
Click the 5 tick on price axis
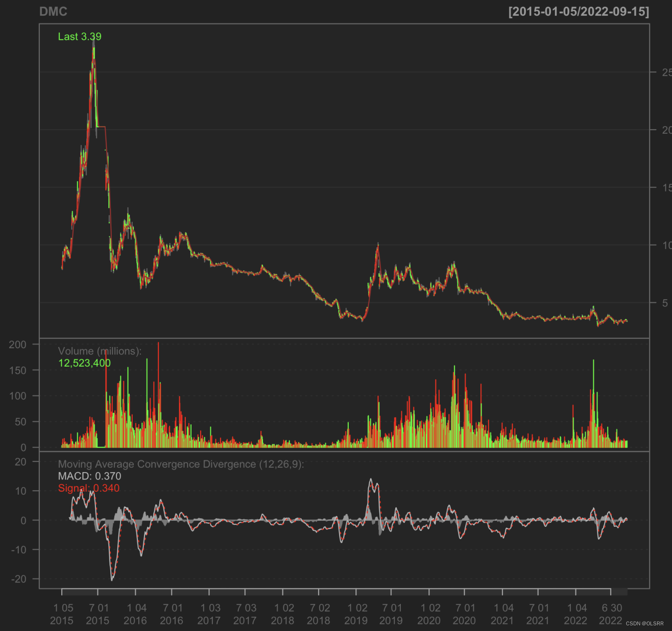click(x=665, y=303)
